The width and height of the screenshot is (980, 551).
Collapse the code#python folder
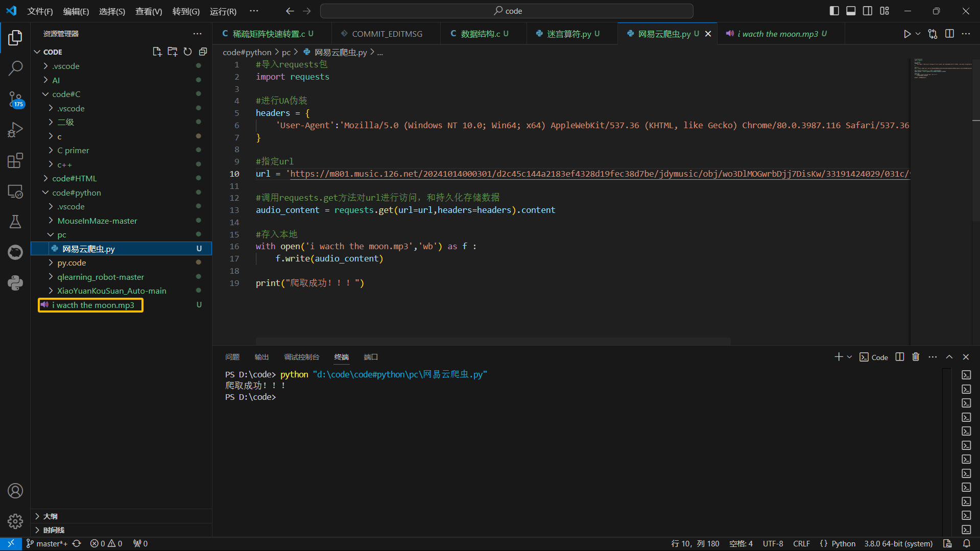pyautogui.click(x=76, y=193)
